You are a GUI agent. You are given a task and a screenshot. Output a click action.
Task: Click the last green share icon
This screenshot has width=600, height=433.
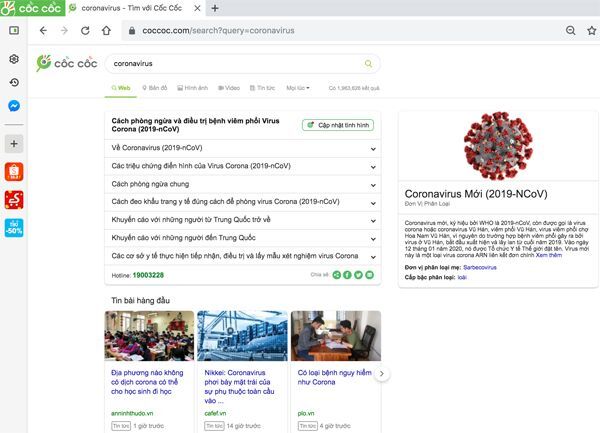[x=370, y=275]
